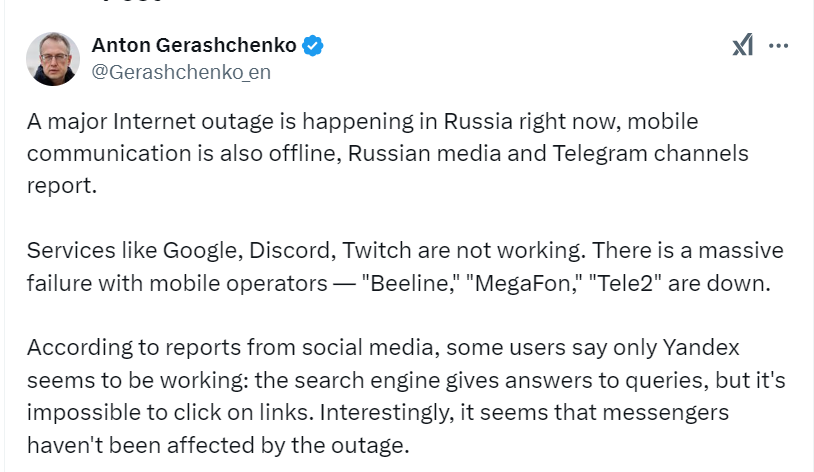Screen dimensions: 814x472
Task: Click the paragraph starting with "Services like Google"
Action: (x=405, y=267)
